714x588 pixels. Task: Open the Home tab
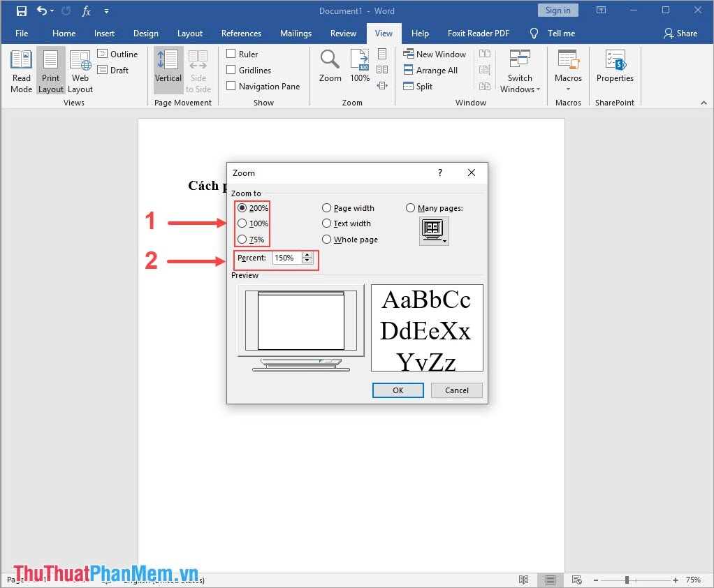pyautogui.click(x=64, y=34)
